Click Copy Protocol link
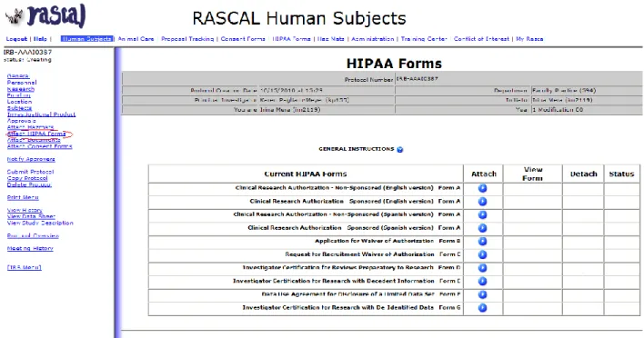Screen dimensions: 644x338 click(x=27, y=178)
